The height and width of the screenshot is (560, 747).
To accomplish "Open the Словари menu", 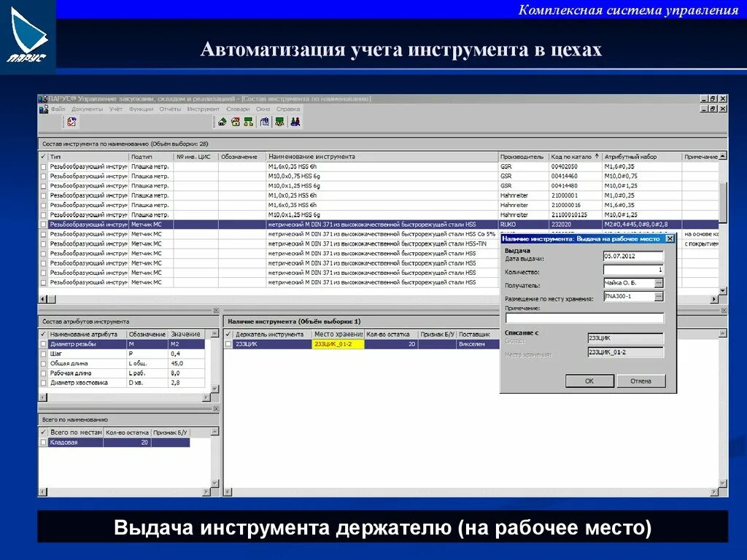I will [239, 109].
